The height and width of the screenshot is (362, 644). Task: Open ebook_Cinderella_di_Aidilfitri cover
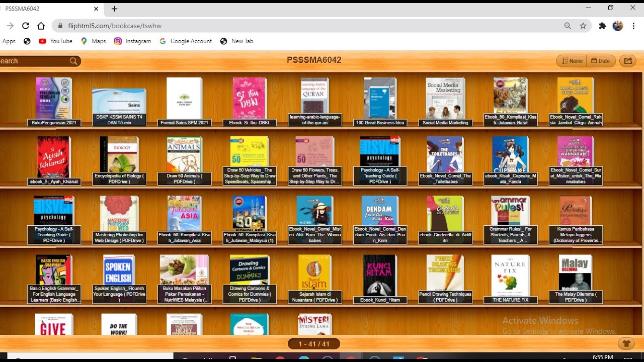pyautogui.click(x=445, y=220)
